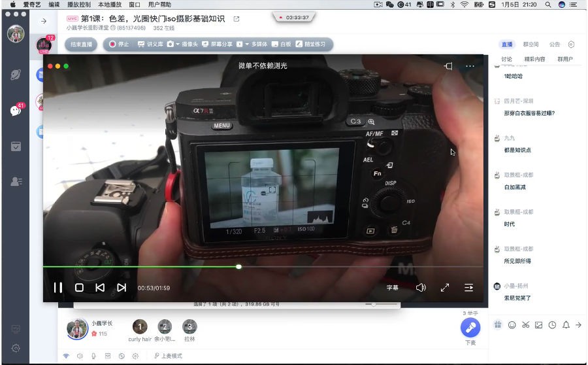Select participant avatar number 3 拉林
Screen dimensions: 588x365
tap(189, 326)
